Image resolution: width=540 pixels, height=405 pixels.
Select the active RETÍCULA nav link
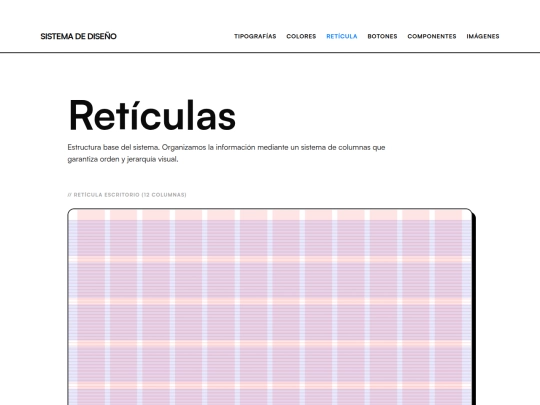[x=342, y=36]
